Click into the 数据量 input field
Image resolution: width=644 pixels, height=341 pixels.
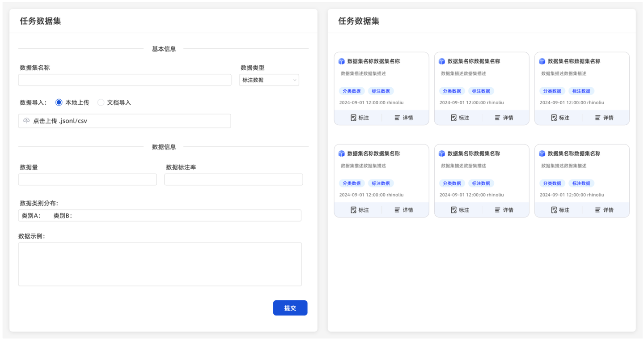tap(87, 179)
